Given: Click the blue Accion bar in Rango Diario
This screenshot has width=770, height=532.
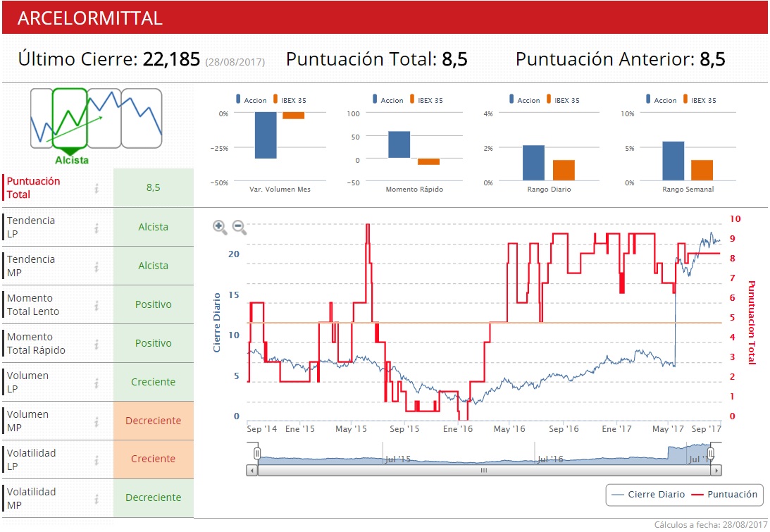Looking at the screenshot, I should point(533,163).
